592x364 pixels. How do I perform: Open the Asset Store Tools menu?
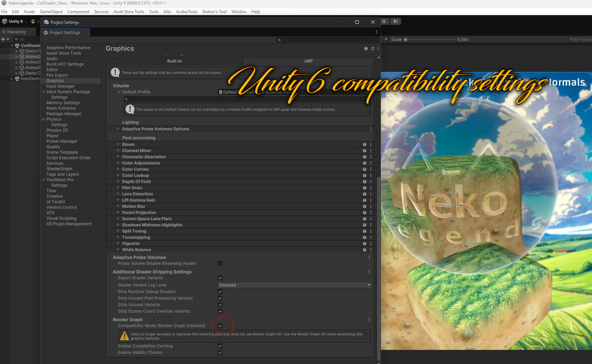coord(129,11)
